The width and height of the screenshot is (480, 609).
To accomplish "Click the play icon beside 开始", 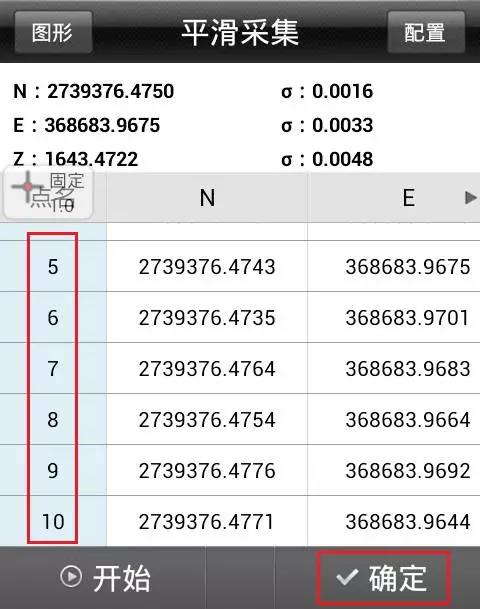I will (71, 576).
